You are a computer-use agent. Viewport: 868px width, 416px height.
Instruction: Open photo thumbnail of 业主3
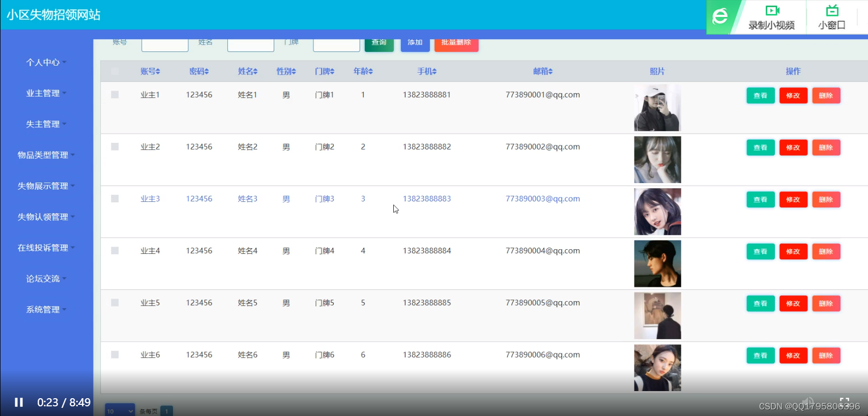point(657,212)
